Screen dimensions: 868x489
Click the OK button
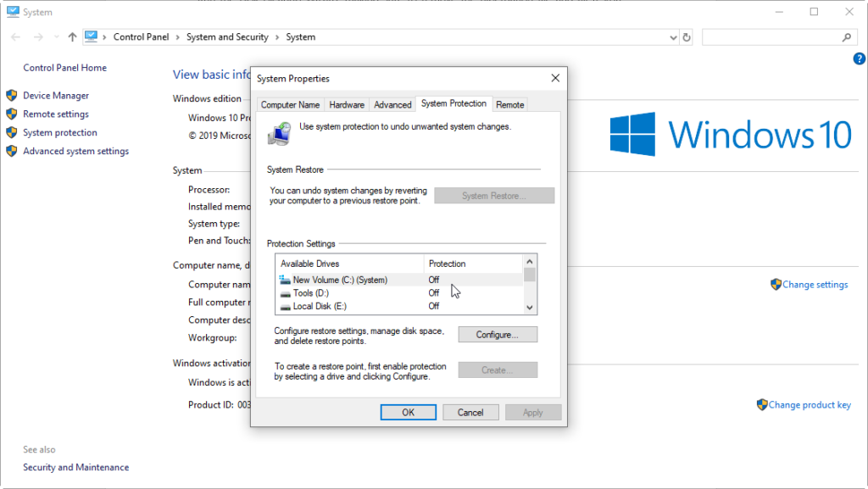(x=408, y=413)
